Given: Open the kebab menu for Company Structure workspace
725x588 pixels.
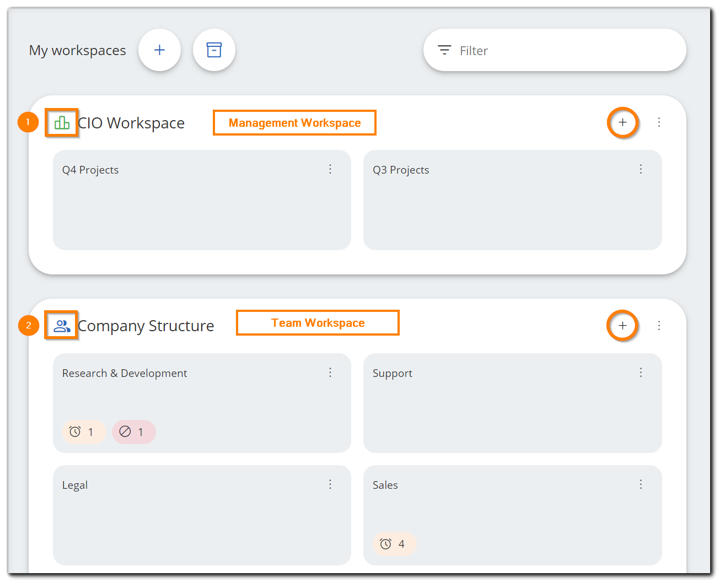Looking at the screenshot, I should pyautogui.click(x=659, y=326).
